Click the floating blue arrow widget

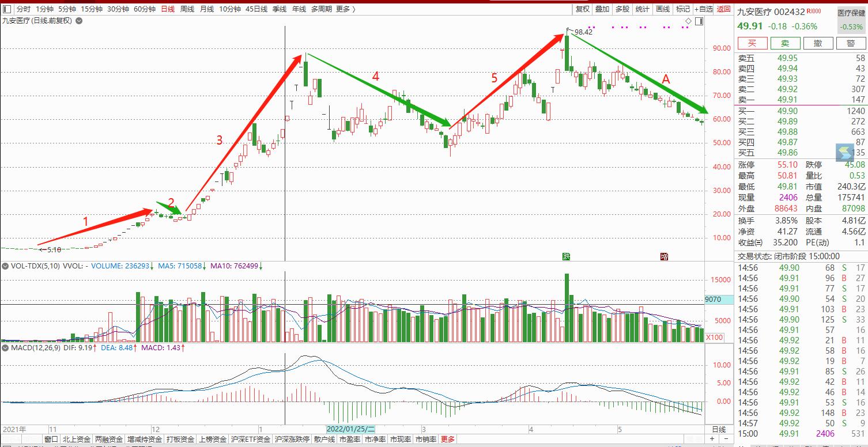[x=845, y=153]
